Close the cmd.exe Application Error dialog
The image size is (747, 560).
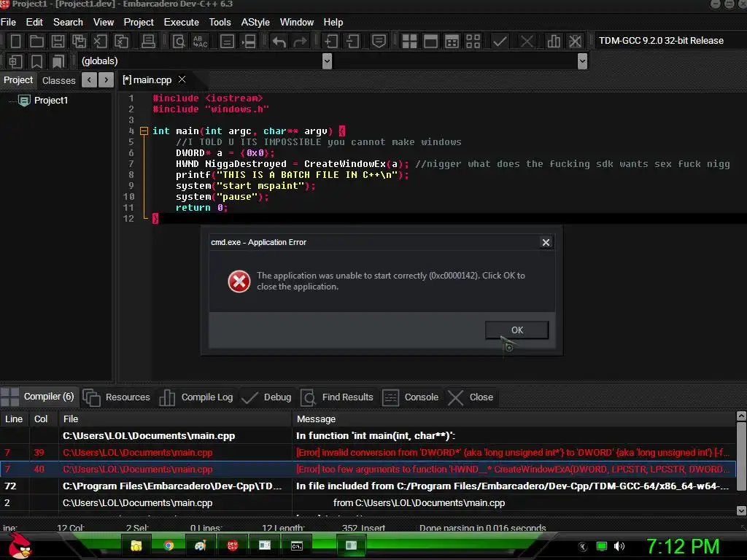(x=546, y=242)
